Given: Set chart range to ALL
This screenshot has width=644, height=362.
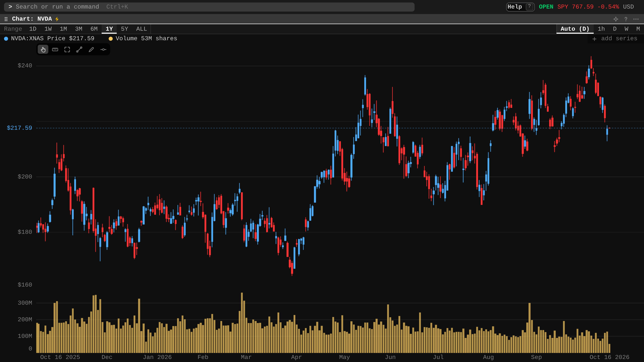Looking at the screenshot, I should click(142, 29).
